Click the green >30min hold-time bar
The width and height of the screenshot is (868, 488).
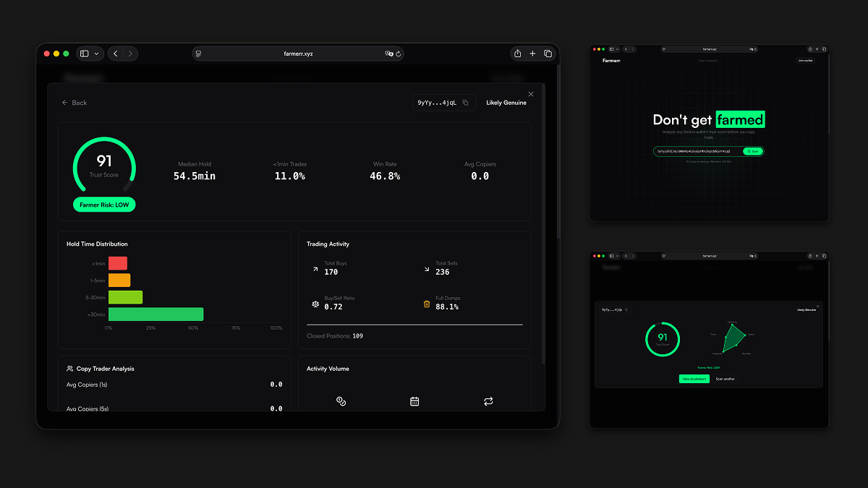coord(156,314)
